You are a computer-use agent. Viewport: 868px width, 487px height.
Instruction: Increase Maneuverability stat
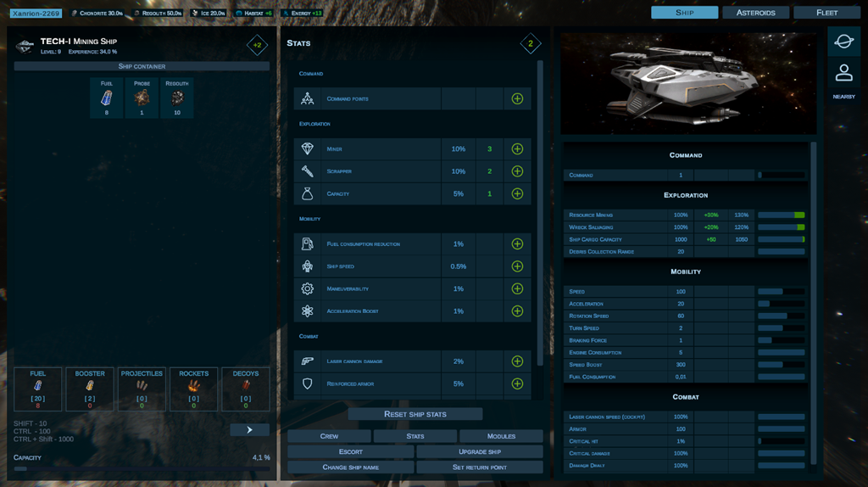[517, 288]
